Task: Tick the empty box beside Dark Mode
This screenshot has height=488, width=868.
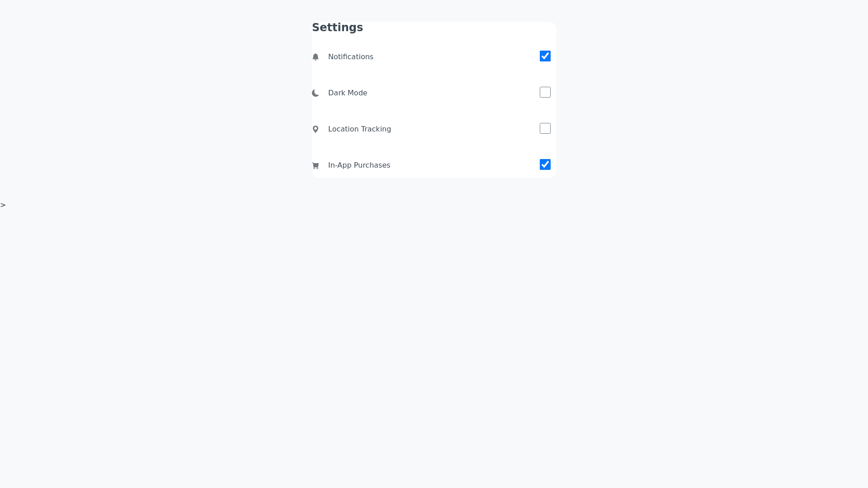Action: tap(545, 92)
